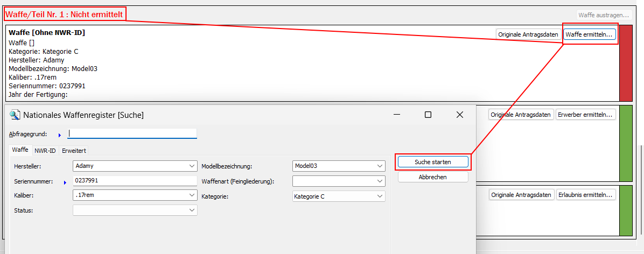Expand the Kaliber combo box
The width and height of the screenshot is (644, 254).
tap(192, 196)
